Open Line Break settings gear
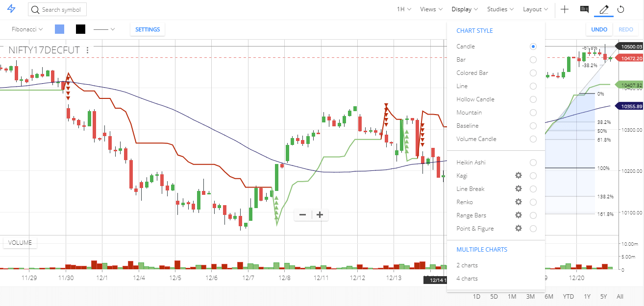The width and height of the screenshot is (644, 306). [518, 188]
